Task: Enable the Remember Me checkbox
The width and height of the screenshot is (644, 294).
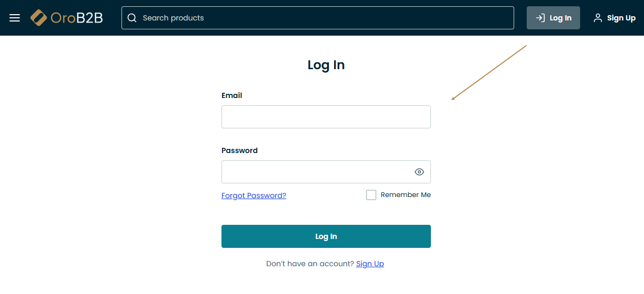Action: tap(371, 195)
